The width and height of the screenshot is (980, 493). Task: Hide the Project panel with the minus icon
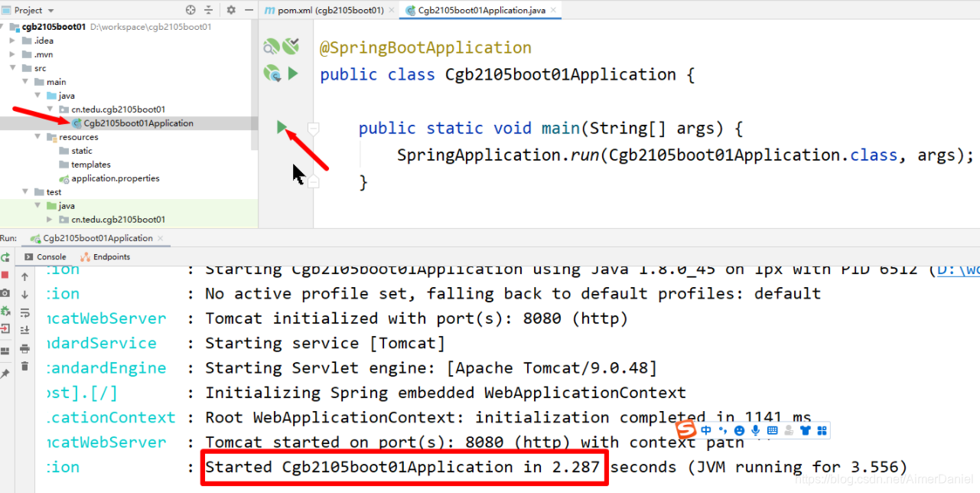point(249,10)
